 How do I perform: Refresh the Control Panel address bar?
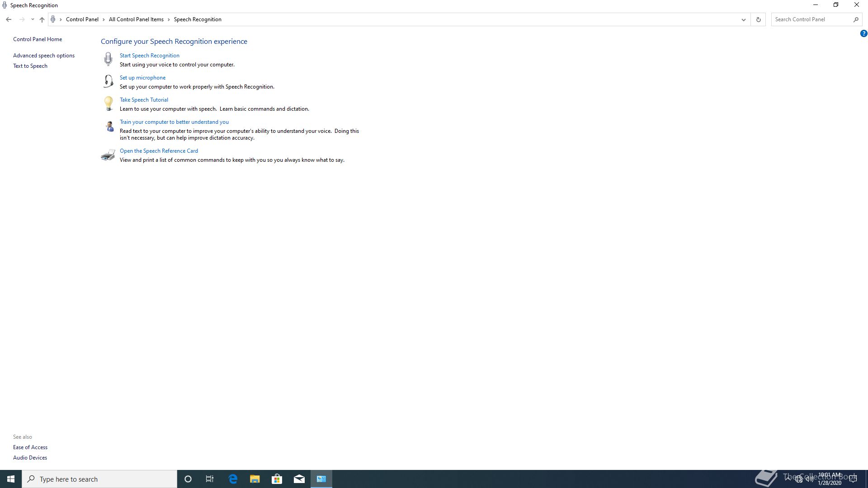pyautogui.click(x=758, y=19)
